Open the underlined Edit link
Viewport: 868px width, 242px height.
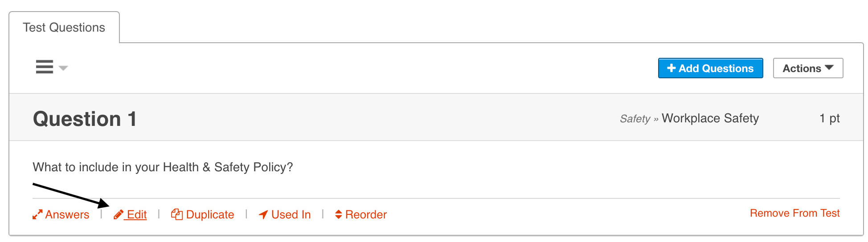(137, 215)
